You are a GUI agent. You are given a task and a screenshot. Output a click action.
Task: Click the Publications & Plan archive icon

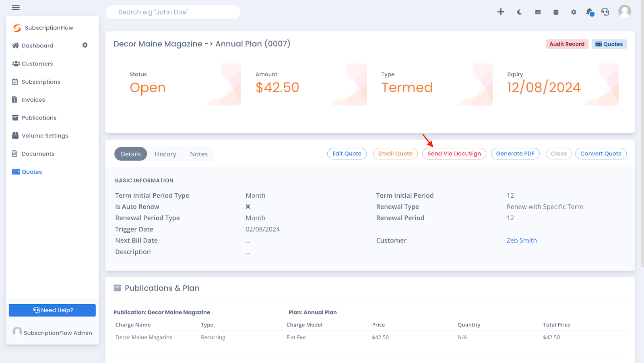coord(117,288)
